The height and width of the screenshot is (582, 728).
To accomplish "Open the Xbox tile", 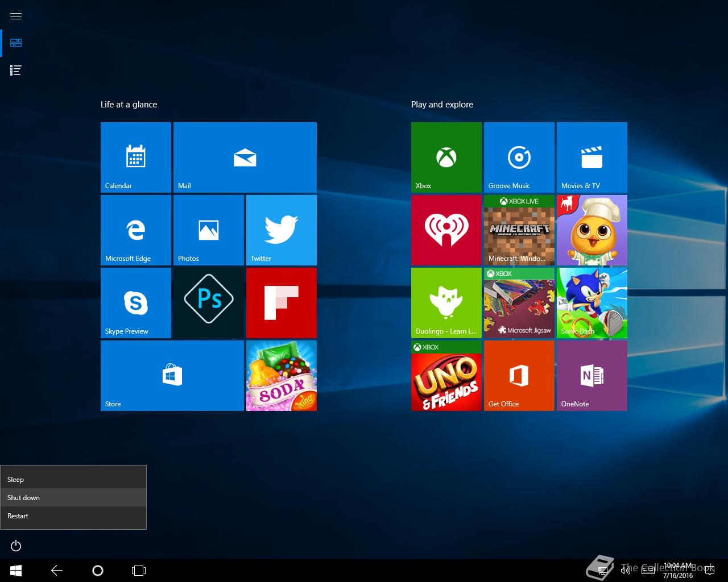I will point(446,157).
